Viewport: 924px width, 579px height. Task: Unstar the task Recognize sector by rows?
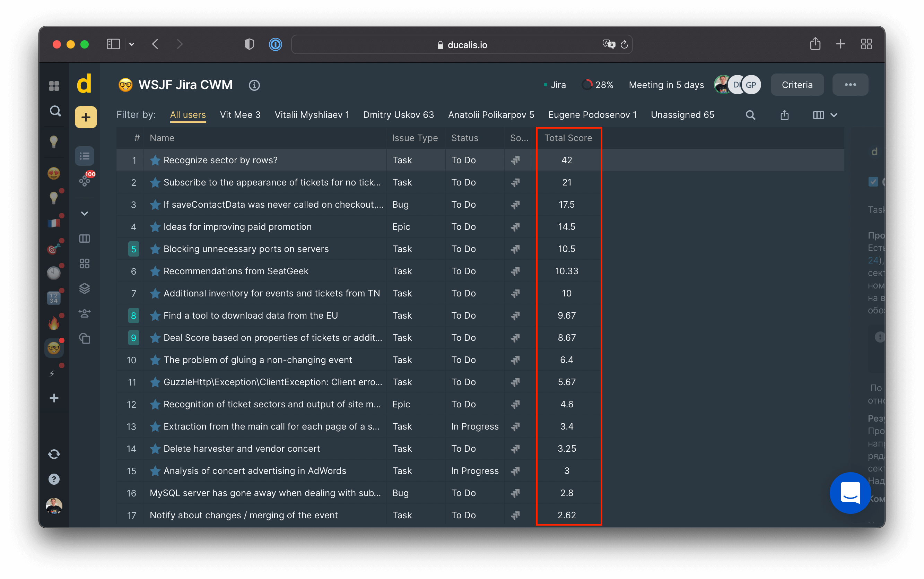[x=155, y=160]
